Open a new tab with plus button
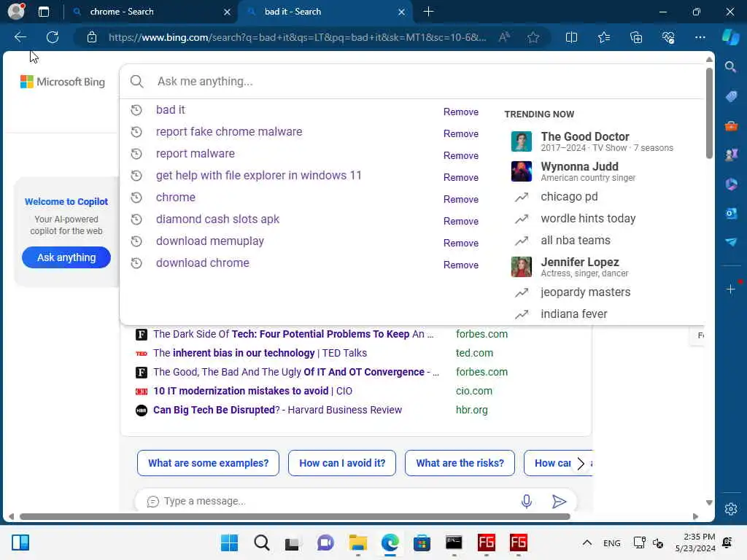Viewport: 747px width, 560px height. 428,12
